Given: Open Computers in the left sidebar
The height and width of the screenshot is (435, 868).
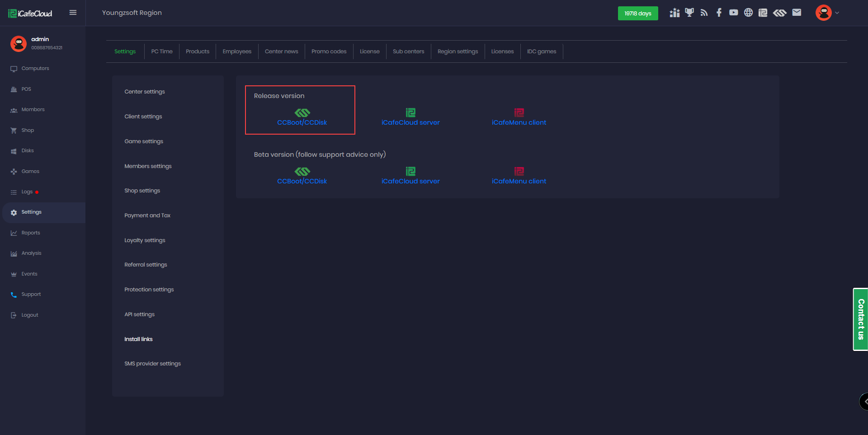Looking at the screenshot, I should (x=35, y=69).
